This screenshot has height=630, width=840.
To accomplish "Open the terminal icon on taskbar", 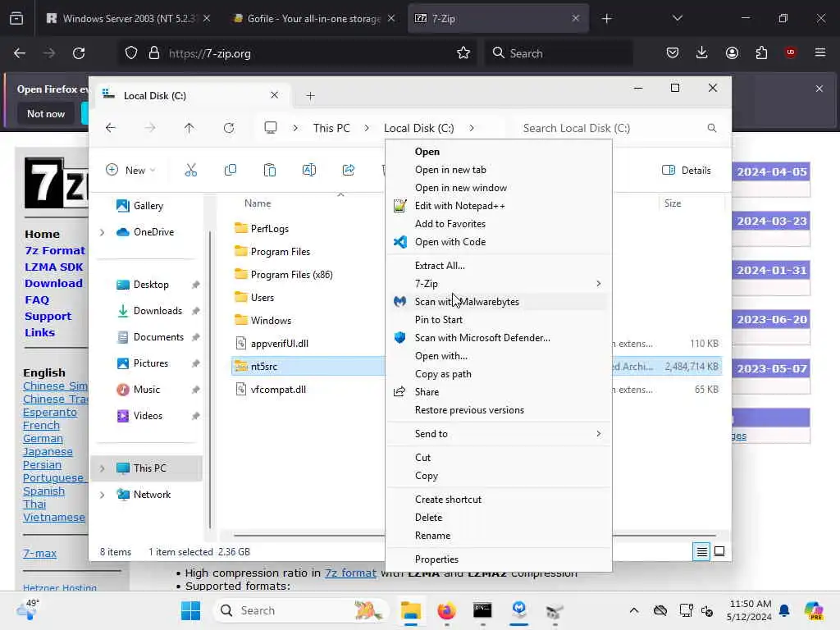I will pyautogui.click(x=482, y=610).
